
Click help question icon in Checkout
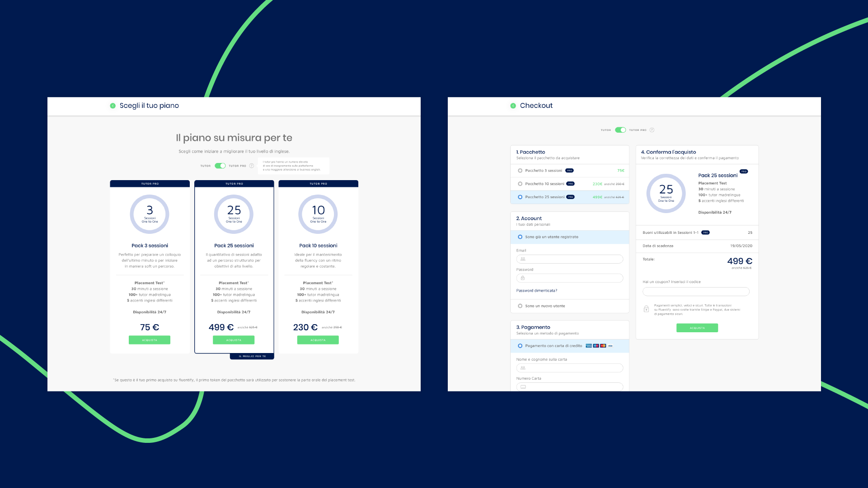(x=652, y=130)
